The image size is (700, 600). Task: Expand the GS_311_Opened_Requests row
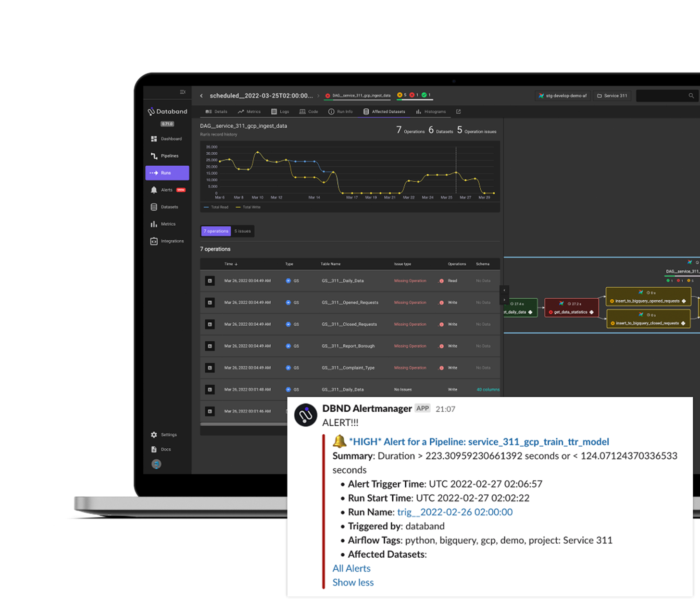point(210,303)
